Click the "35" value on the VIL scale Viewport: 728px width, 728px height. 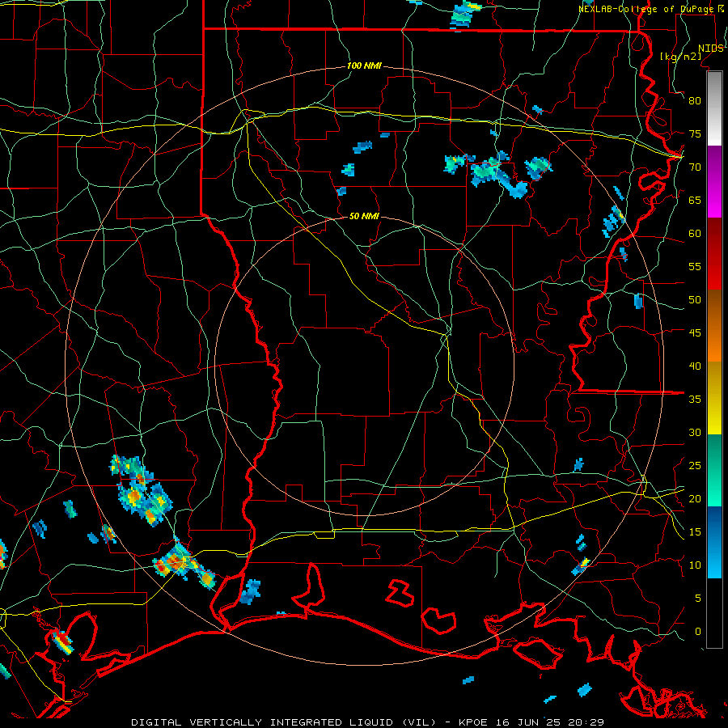click(695, 400)
